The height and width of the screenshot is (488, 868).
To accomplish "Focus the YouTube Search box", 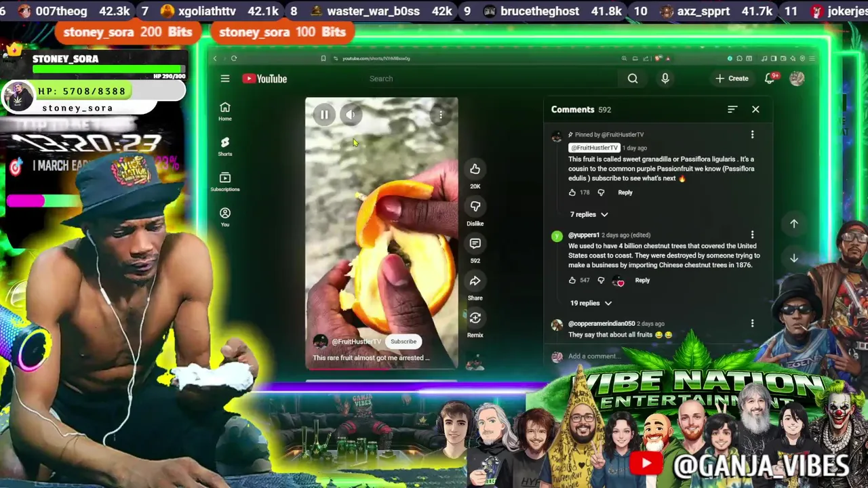I will (x=492, y=79).
